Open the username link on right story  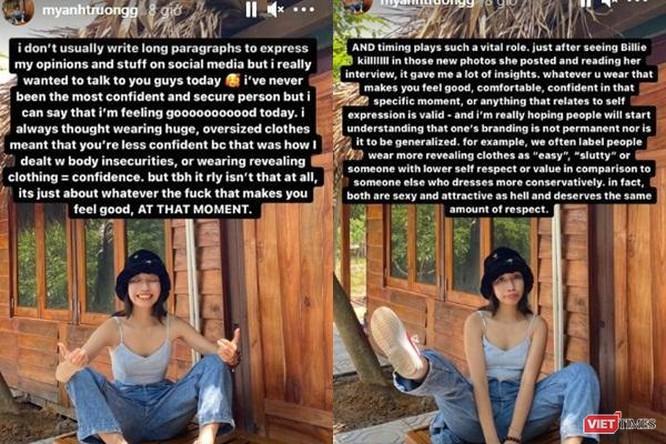click(427, 3)
